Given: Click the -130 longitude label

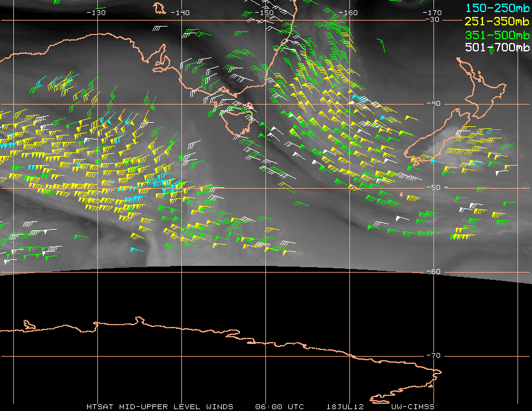Looking at the screenshot, I should tap(96, 13).
